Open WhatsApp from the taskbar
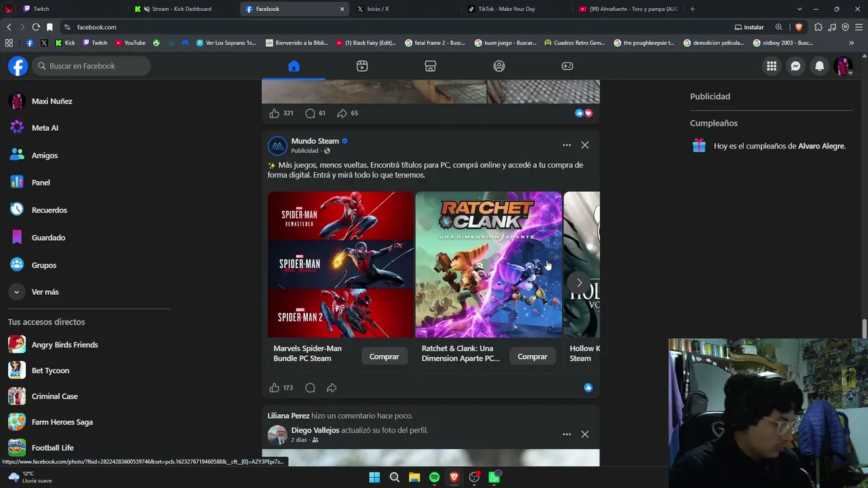 pos(494,477)
